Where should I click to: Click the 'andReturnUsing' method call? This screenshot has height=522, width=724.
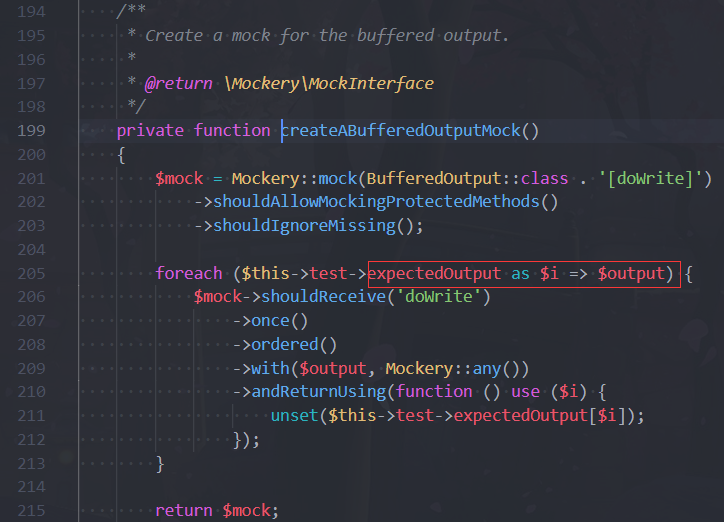(319, 392)
